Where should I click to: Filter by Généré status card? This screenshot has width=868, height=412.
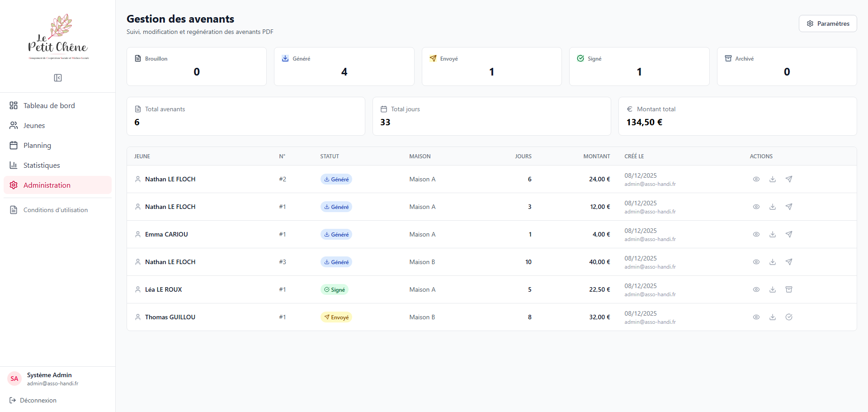[344, 66]
